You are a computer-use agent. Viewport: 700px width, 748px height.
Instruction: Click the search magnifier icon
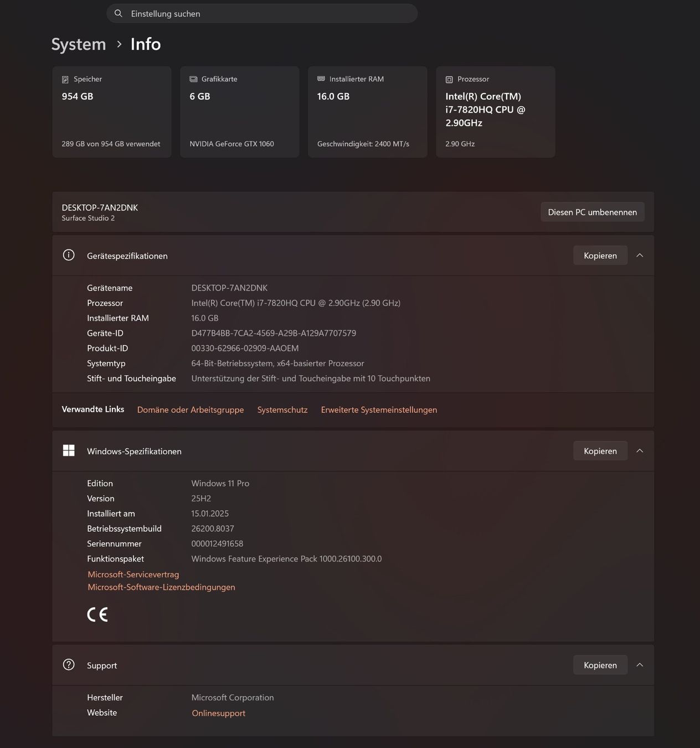pyautogui.click(x=118, y=13)
